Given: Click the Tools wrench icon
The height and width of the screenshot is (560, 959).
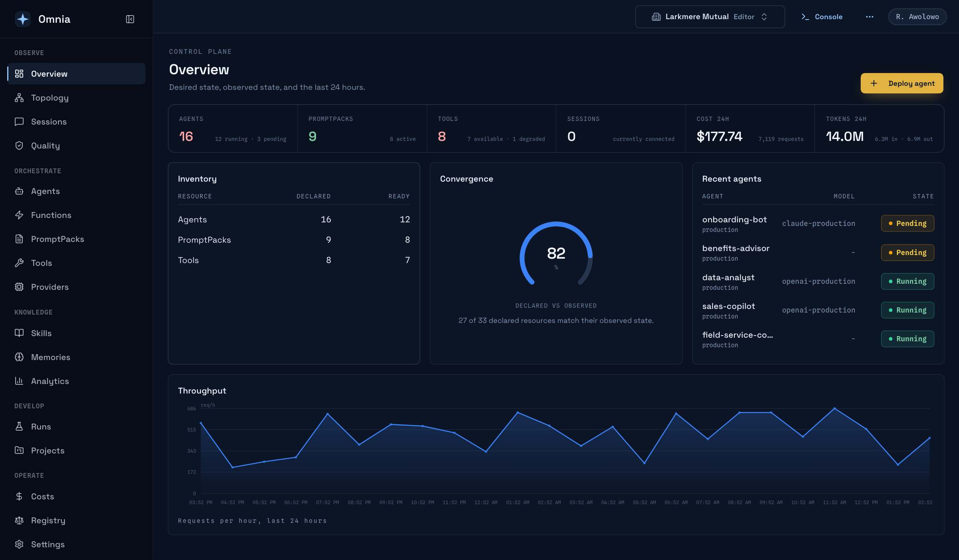Looking at the screenshot, I should (x=19, y=263).
